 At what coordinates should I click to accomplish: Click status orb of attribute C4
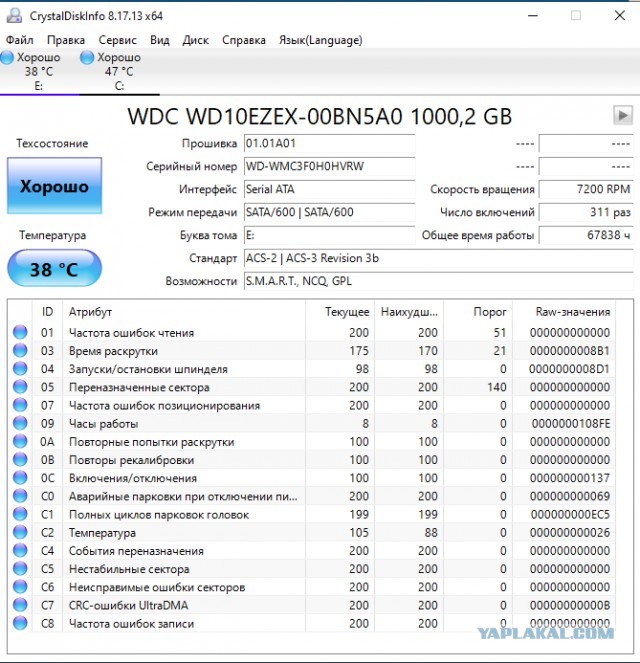coord(20,551)
